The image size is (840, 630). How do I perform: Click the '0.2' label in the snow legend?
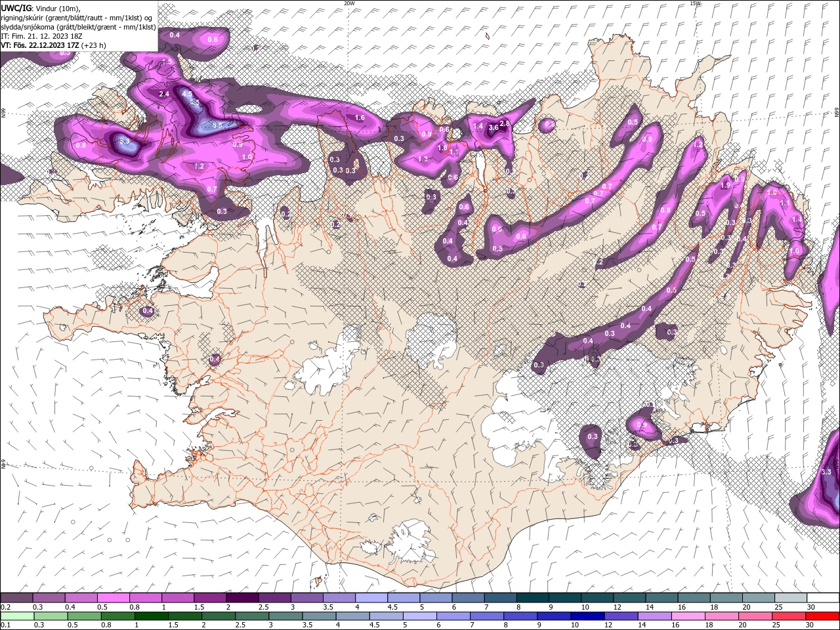tap(5, 607)
